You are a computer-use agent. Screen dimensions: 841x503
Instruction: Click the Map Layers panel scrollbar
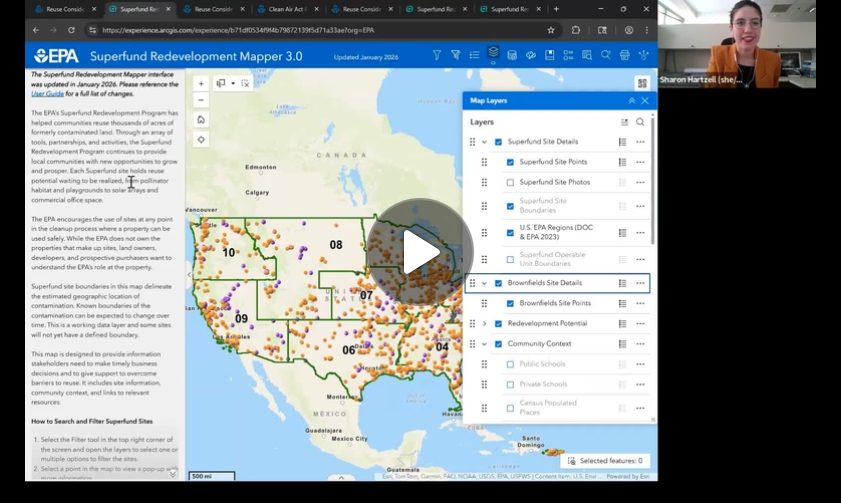click(653, 182)
